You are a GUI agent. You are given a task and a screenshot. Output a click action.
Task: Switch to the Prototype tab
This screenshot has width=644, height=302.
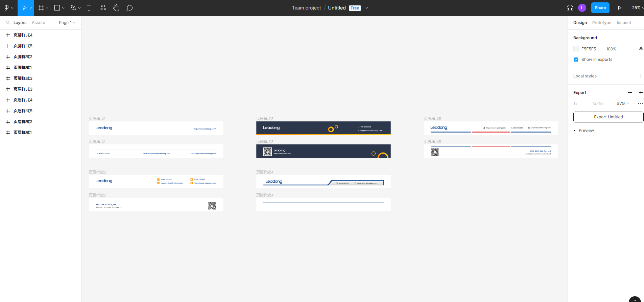(x=601, y=23)
